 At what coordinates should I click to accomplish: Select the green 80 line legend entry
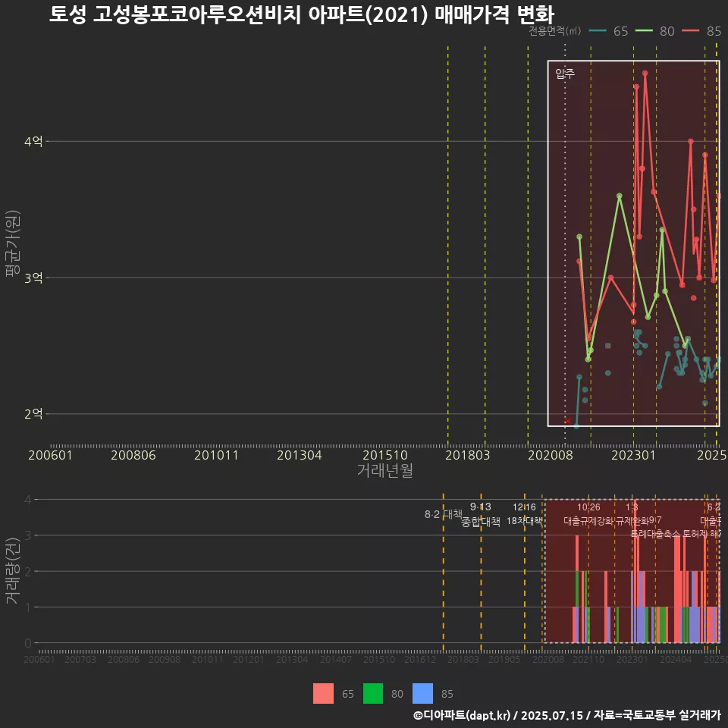pyautogui.click(x=654, y=31)
